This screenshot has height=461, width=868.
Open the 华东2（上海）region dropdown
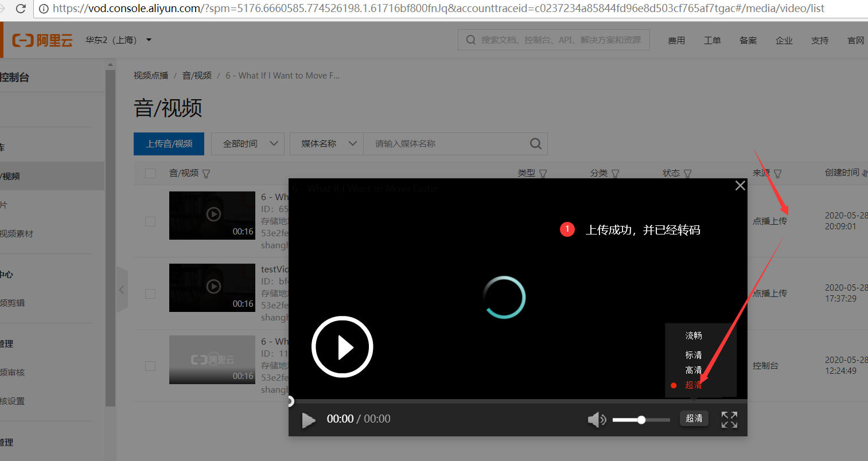click(119, 40)
